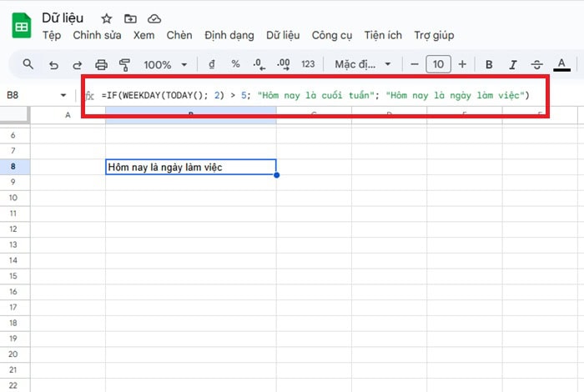Toggle italic formatting
This screenshot has height=392, width=584.
coord(513,64)
